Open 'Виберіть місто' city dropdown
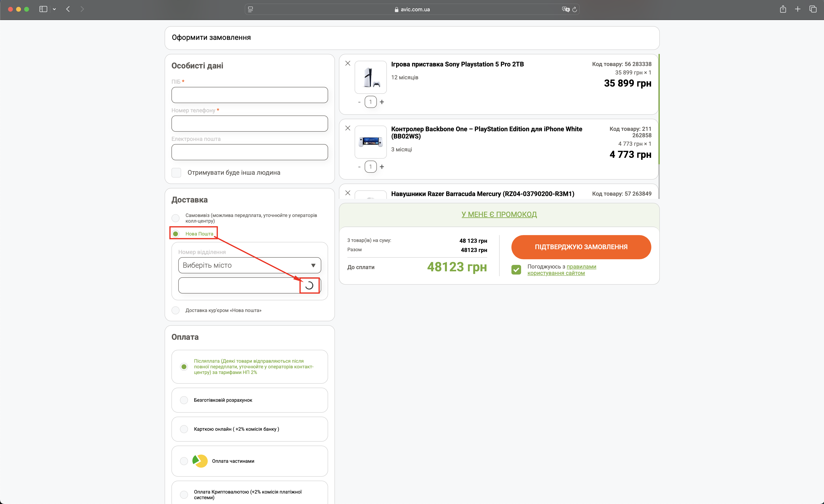The width and height of the screenshot is (824, 504). [249, 265]
